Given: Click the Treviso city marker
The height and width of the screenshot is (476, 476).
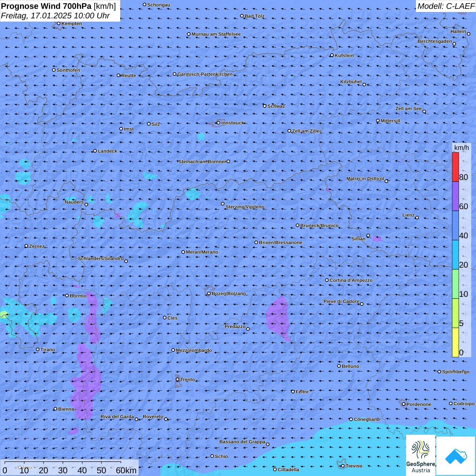Looking at the screenshot, I should tap(343, 466).
